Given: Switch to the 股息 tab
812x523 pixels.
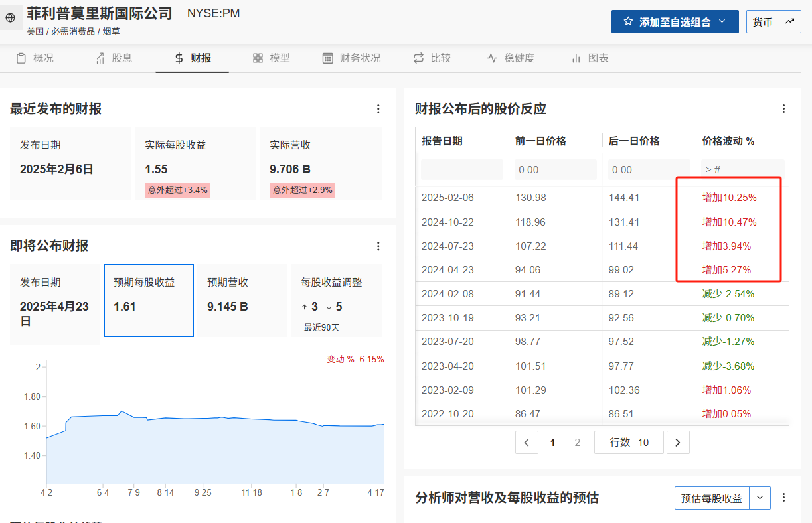Looking at the screenshot, I should coord(114,58).
